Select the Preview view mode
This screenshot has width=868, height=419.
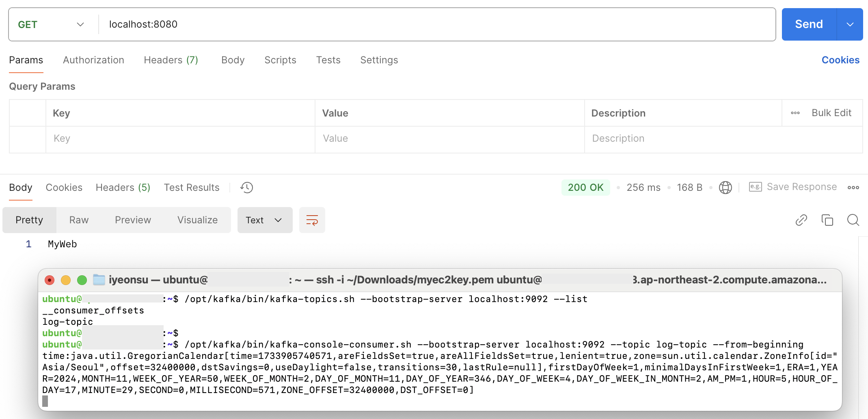133,220
